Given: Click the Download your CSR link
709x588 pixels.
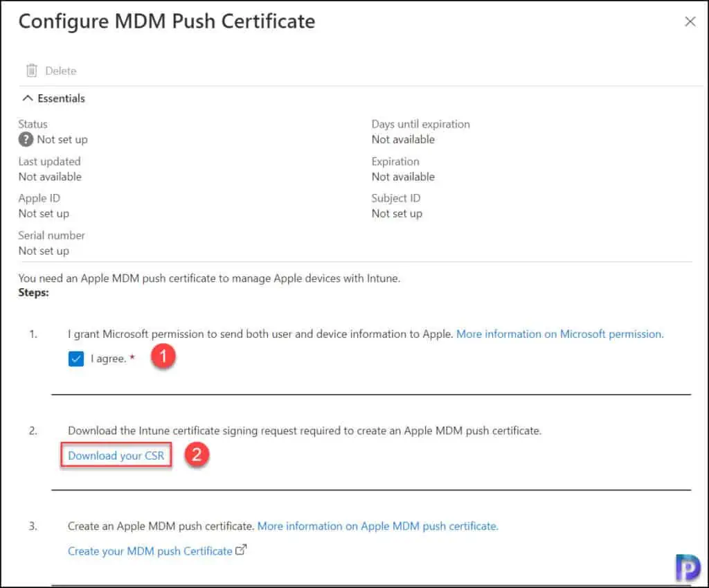Looking at the screenshot, I should 116,456.
